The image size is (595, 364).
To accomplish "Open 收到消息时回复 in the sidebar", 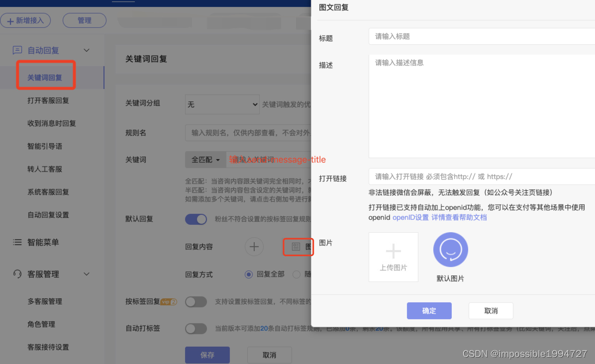I will (52, 123).
